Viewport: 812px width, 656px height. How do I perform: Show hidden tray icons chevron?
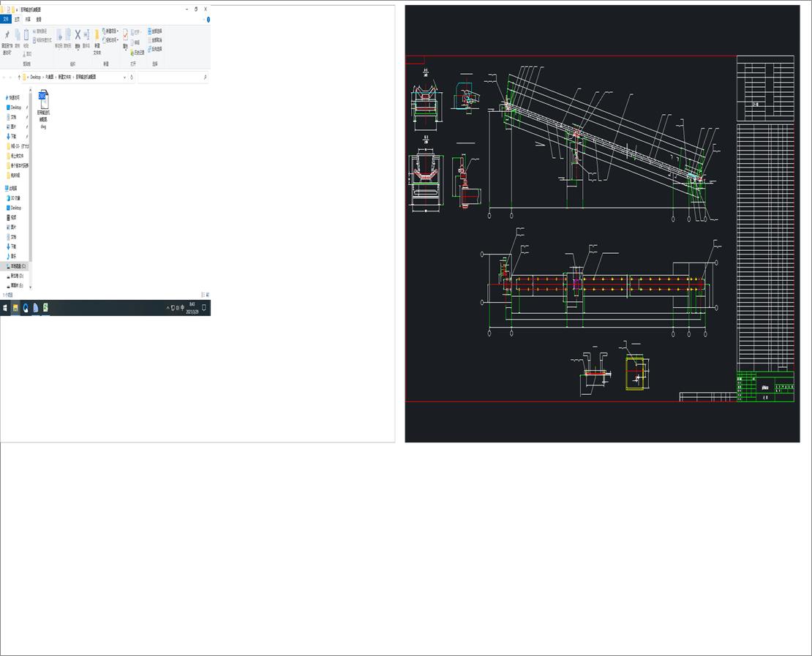click(168, 308)
